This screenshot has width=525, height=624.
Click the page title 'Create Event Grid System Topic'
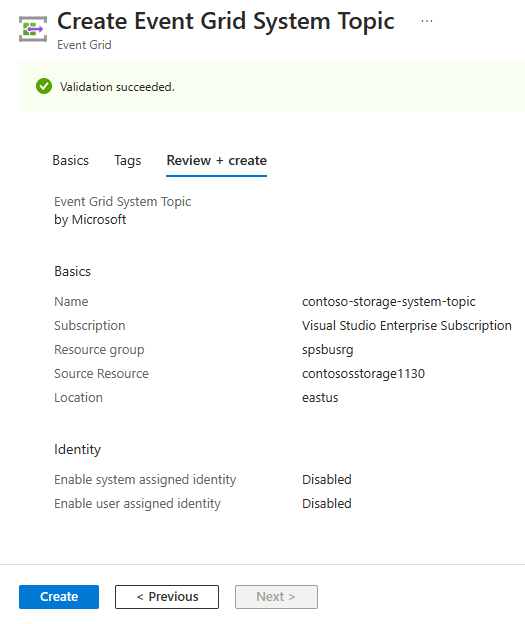point(226,21)
